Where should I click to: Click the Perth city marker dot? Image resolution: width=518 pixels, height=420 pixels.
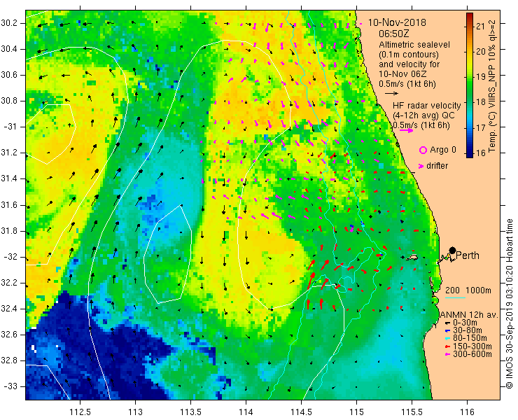[452, 250]
